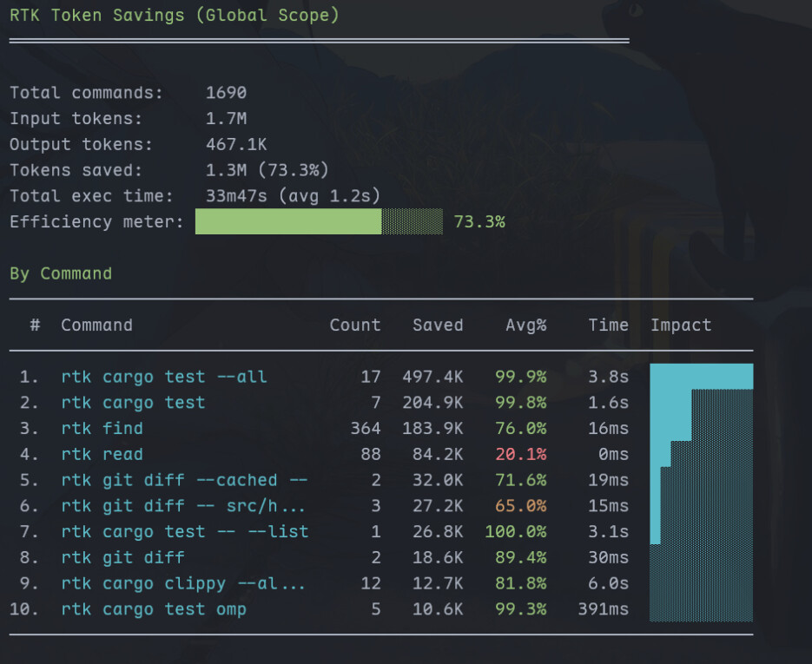Click the 100.0% average value
Image resolution: width=812 pixels, height=664 pixels.
click(x=516, y=532)
